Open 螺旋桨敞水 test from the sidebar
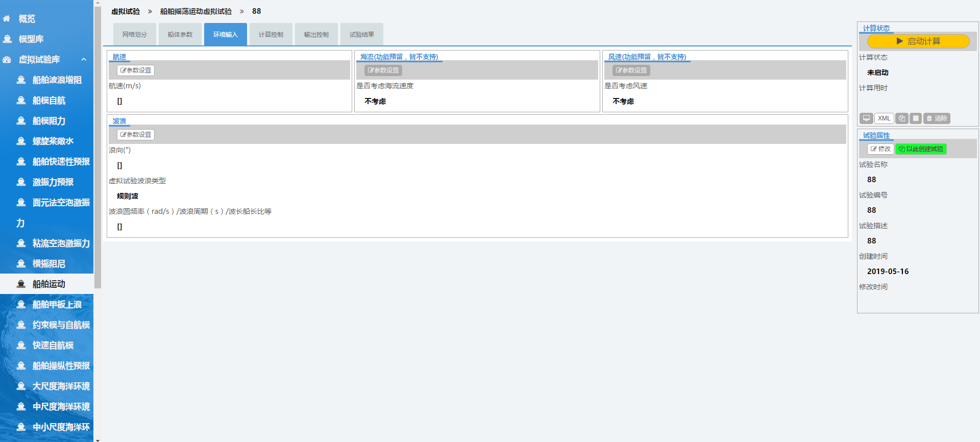 point(53,141)
